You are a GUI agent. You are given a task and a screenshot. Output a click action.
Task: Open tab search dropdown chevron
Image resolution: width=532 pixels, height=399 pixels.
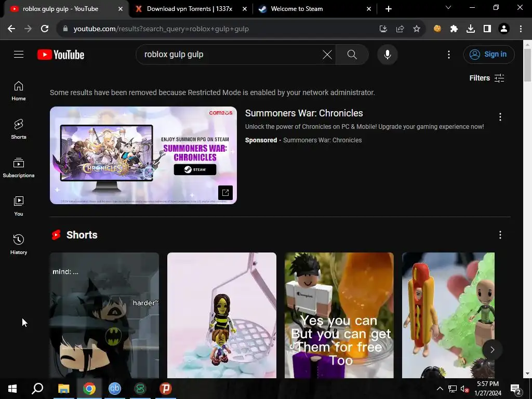coord(448,7)
